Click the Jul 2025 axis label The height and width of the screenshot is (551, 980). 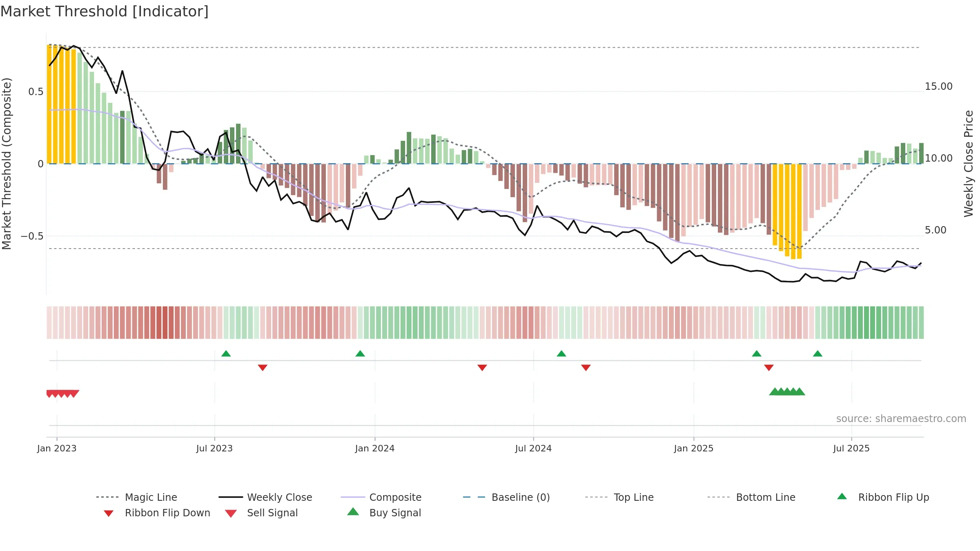851,449
